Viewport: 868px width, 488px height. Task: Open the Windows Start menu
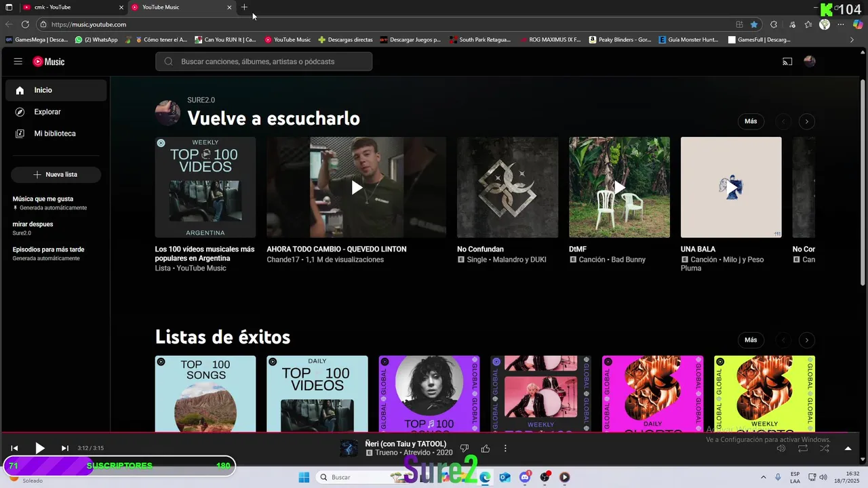click(x=304, y=477)
